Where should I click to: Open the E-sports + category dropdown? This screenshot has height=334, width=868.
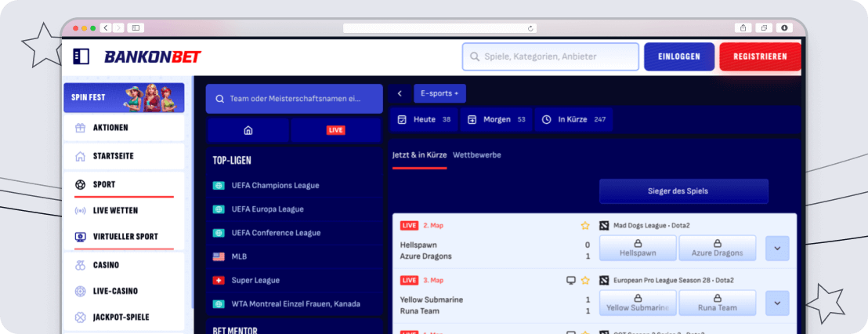[439, 93]
